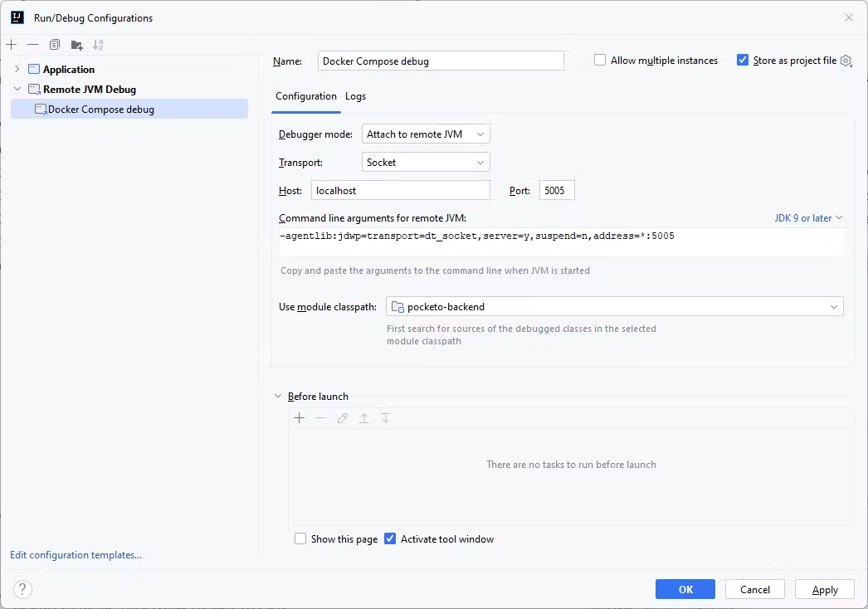This screenshot has width=868, height=609.
Task: Add a Before launch task
Action: pyautogui.click(x=300, y=418)
